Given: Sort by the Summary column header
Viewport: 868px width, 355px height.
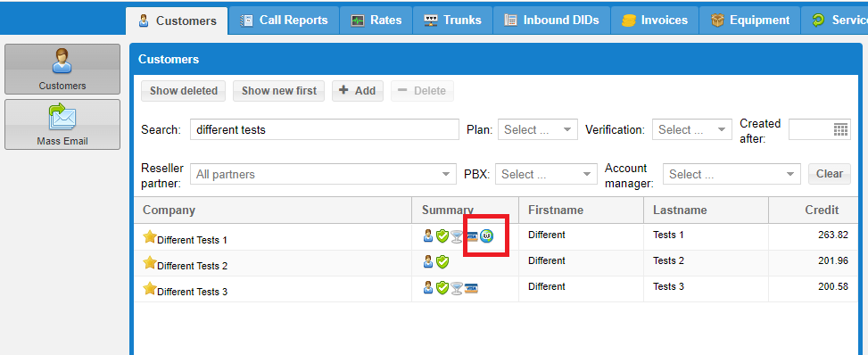Looking at the screenshot, I should (465, 210).
